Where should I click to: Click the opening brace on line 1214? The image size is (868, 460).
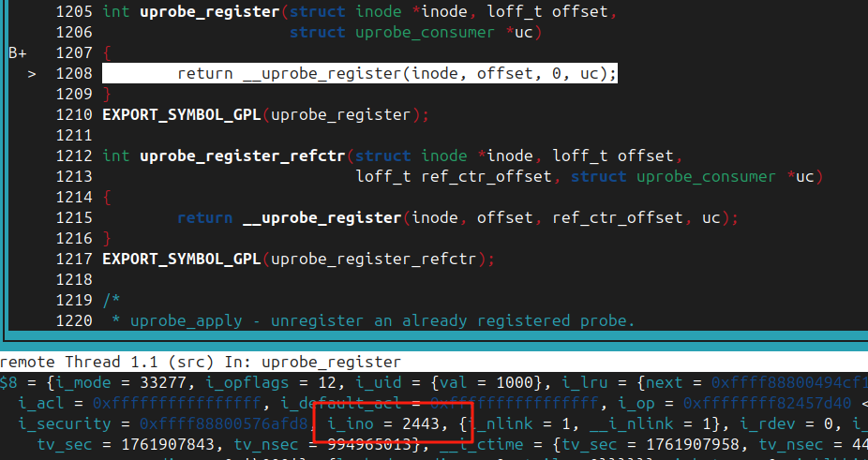click(x=107, y=197)
